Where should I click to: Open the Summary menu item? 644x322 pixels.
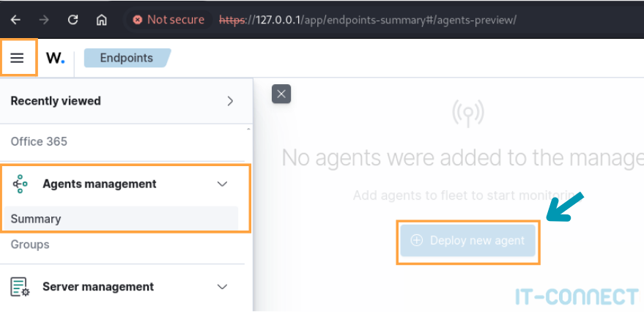[x=36, y=219]
